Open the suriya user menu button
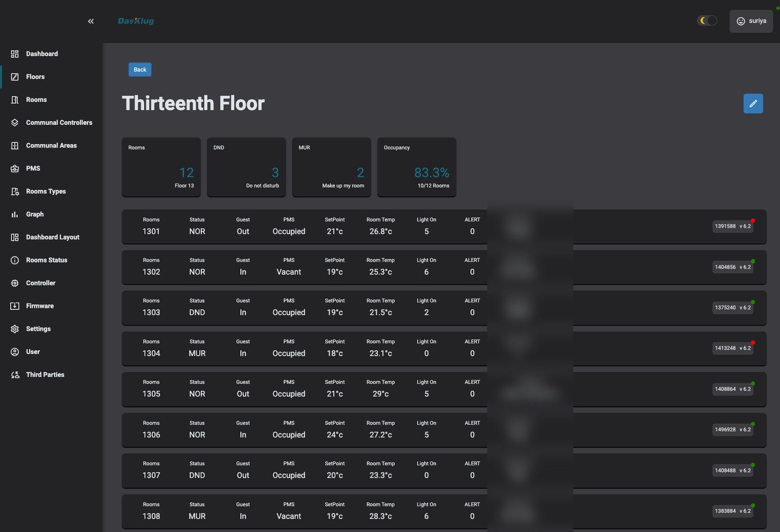The width and height of the screenshot is (780, 532). [x=751, y=21]
